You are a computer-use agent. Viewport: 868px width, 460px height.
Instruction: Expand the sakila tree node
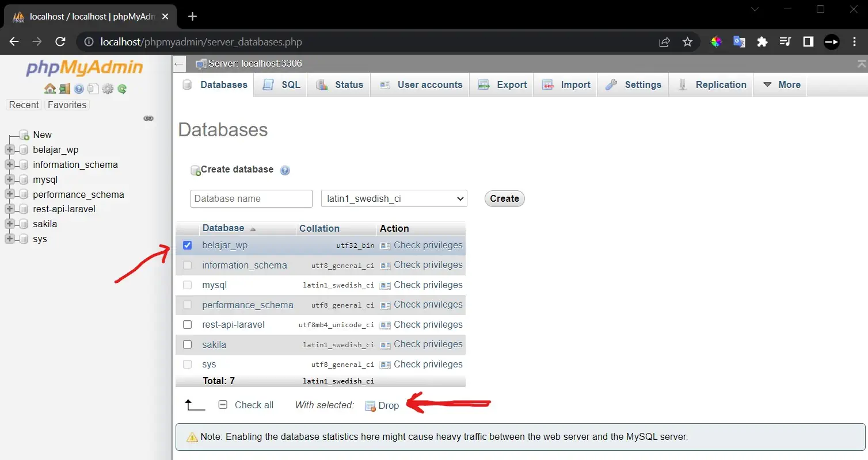9,224
